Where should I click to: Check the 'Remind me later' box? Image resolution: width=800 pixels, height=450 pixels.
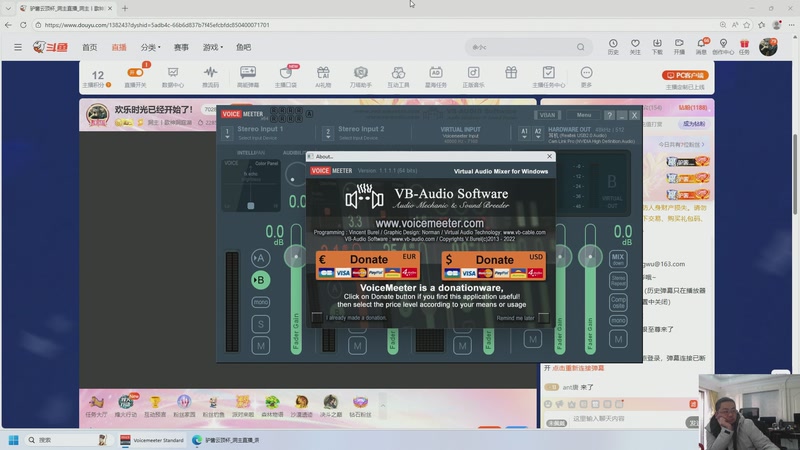tap(544, 318)
